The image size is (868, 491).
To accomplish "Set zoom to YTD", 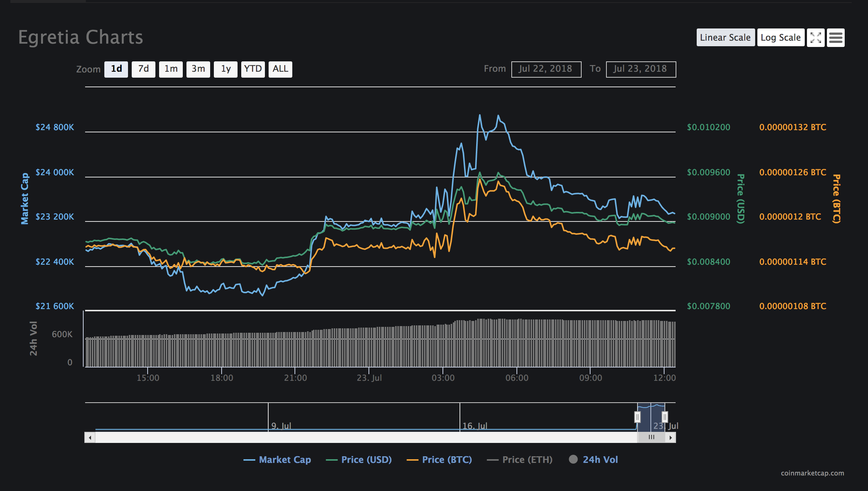I will 253,69.
